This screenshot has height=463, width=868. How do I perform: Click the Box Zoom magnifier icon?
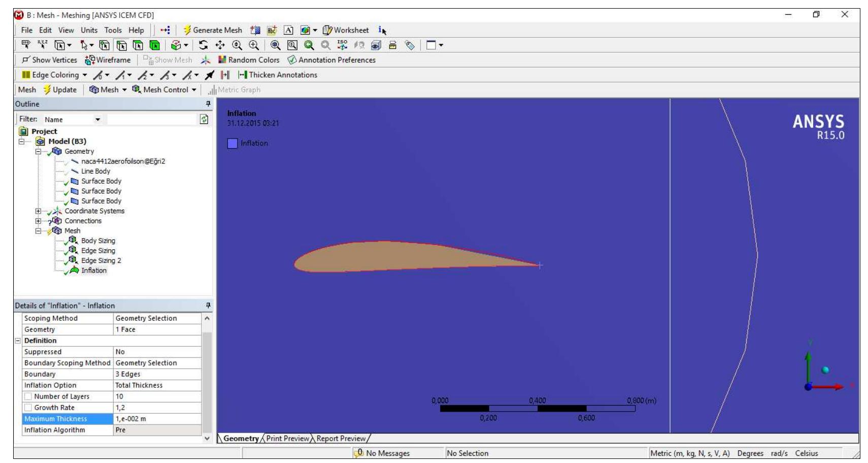tap(293, 44)
